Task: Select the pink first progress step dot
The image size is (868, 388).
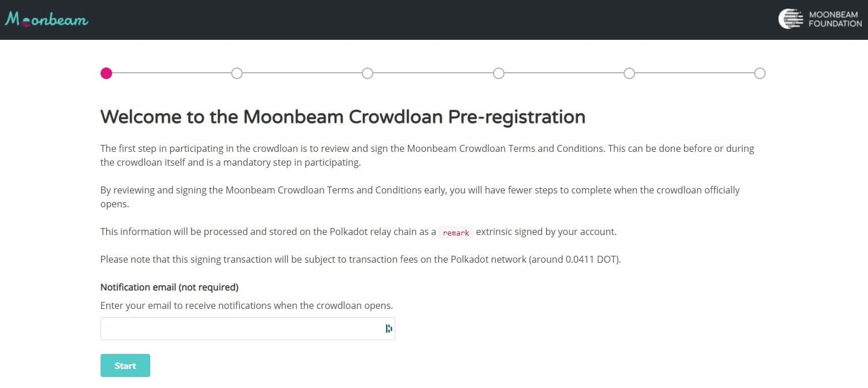Action: [x=106, y=73]
